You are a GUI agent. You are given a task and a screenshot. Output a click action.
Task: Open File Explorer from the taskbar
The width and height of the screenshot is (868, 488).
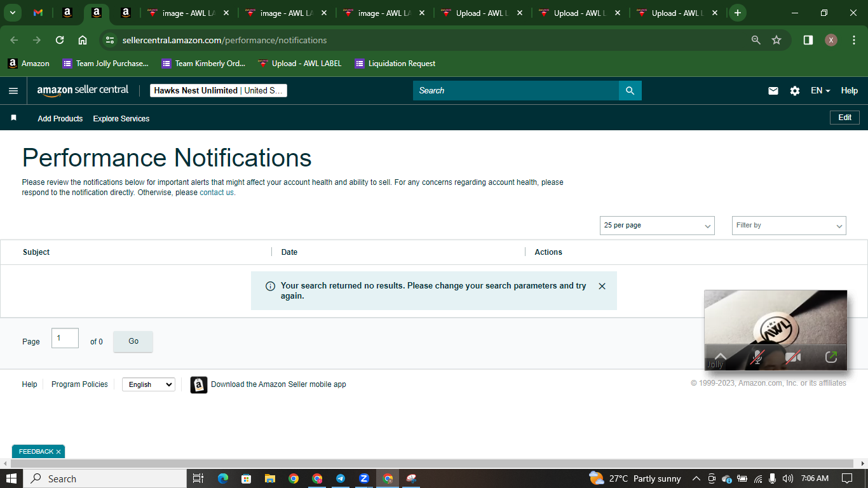270,478
